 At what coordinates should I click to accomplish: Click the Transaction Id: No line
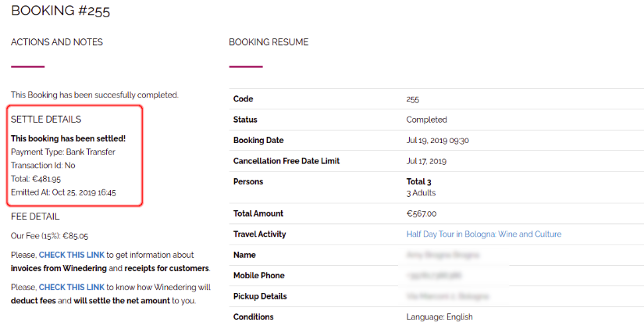coord(43,166)
